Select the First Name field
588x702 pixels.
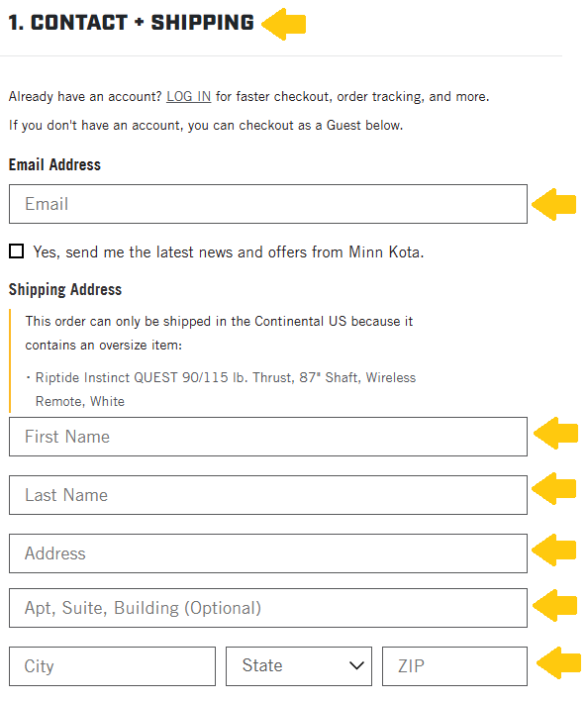(268, 437)
